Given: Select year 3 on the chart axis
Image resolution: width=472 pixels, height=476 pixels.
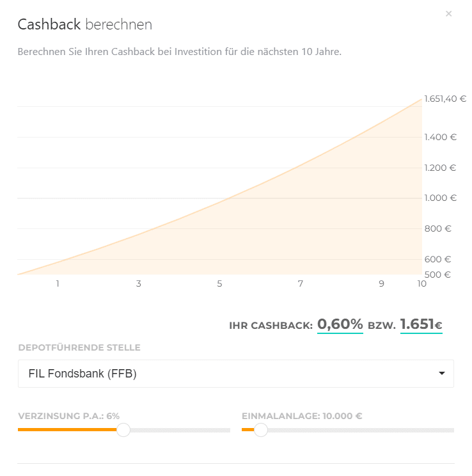Looking at the screenshot, I should (139, 283).
